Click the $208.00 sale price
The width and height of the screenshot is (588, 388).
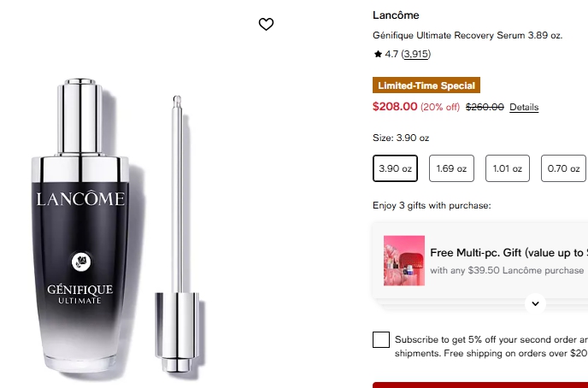click(395, 107)
